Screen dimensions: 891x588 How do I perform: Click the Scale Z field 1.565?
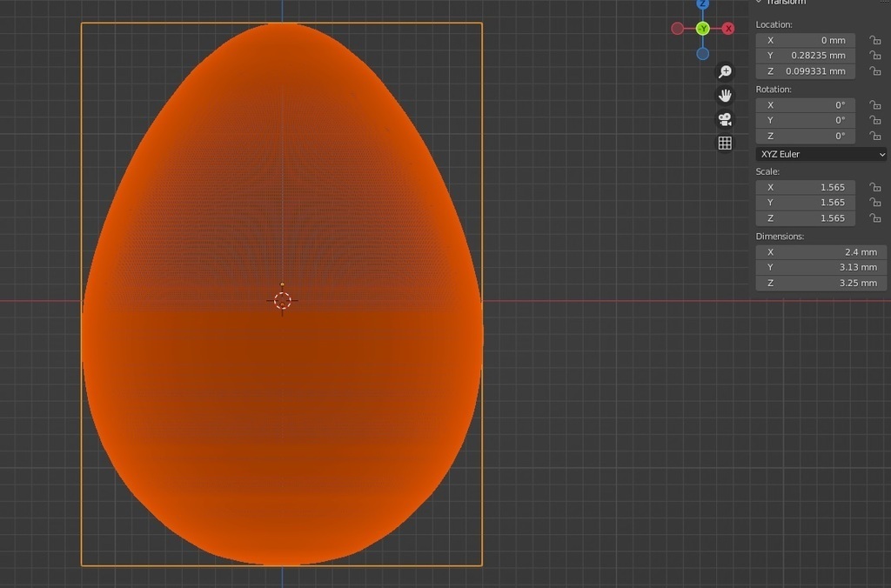(x=805, y=218)
